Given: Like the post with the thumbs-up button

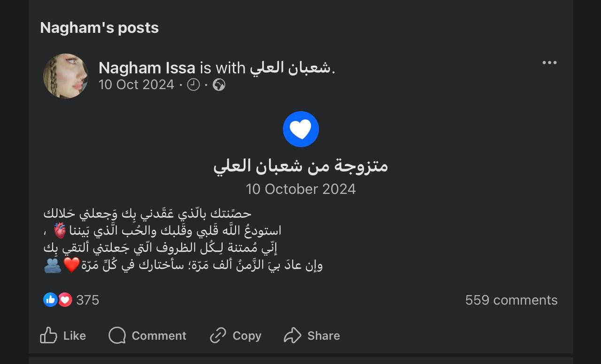Looking at the screenshot, I should point(63,335).
